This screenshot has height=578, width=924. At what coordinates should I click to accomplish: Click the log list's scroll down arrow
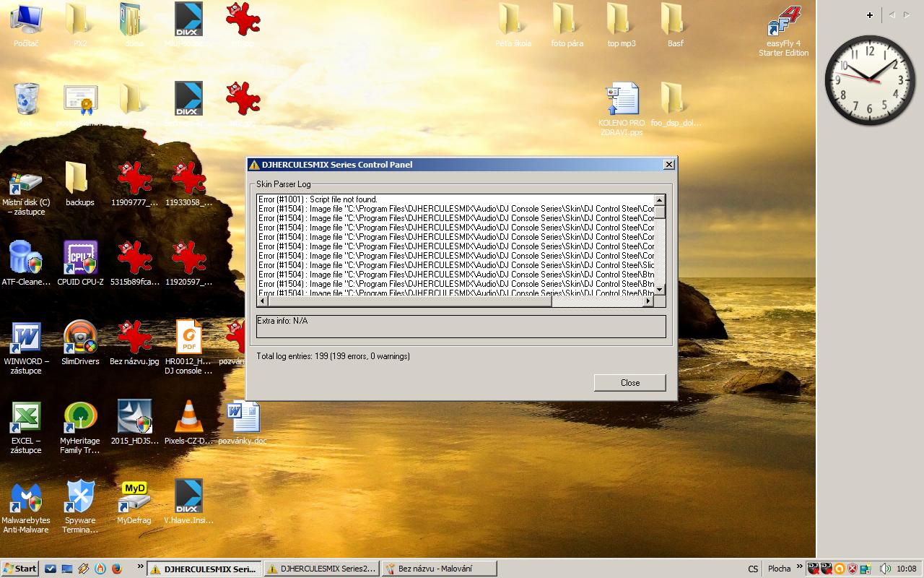click(660, 289)
